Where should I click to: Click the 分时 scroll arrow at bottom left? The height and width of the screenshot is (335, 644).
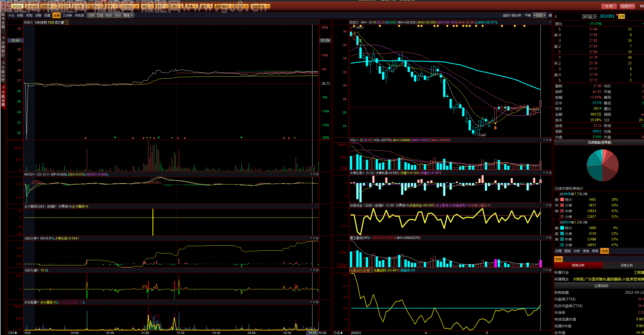(16, 333)
